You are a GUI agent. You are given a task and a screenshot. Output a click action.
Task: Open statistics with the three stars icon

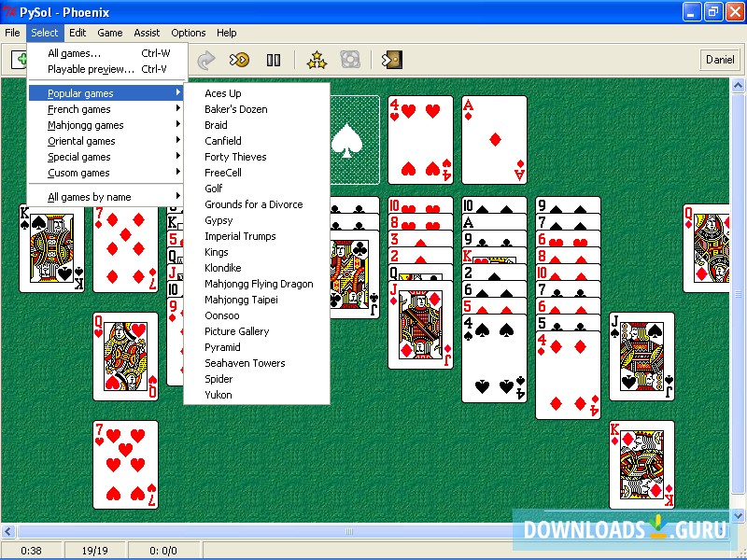click(317, 60)
